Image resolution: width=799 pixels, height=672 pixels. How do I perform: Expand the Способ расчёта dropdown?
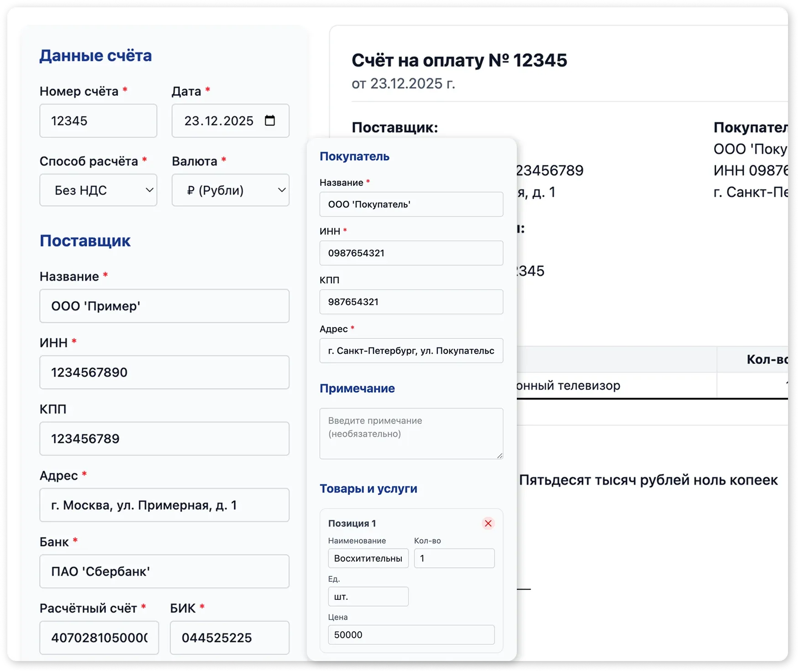tap(98, 190)
